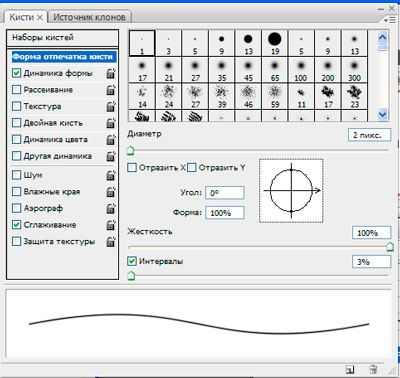400x378 pixels.
Task: Toggle lock for Динамика формы
Action: click(111, 73)
